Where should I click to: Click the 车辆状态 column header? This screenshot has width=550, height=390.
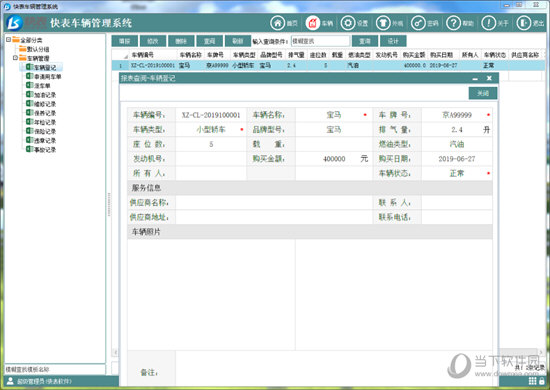(495, 55)
